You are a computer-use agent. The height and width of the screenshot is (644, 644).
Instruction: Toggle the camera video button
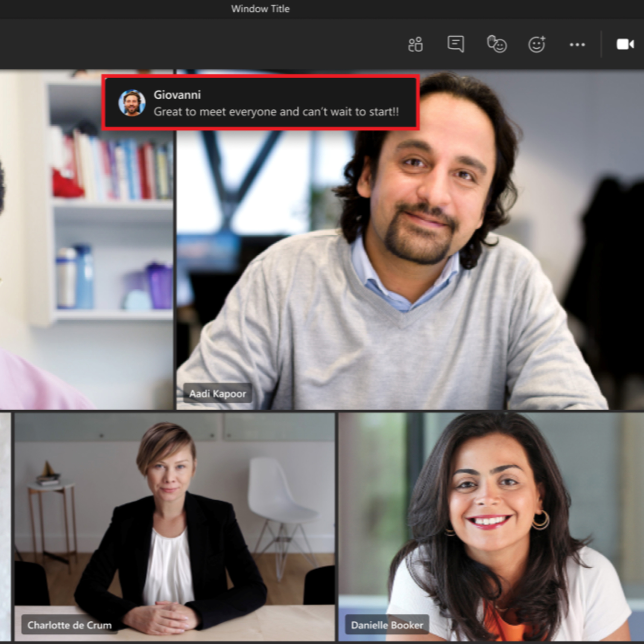tap(625, 44)
